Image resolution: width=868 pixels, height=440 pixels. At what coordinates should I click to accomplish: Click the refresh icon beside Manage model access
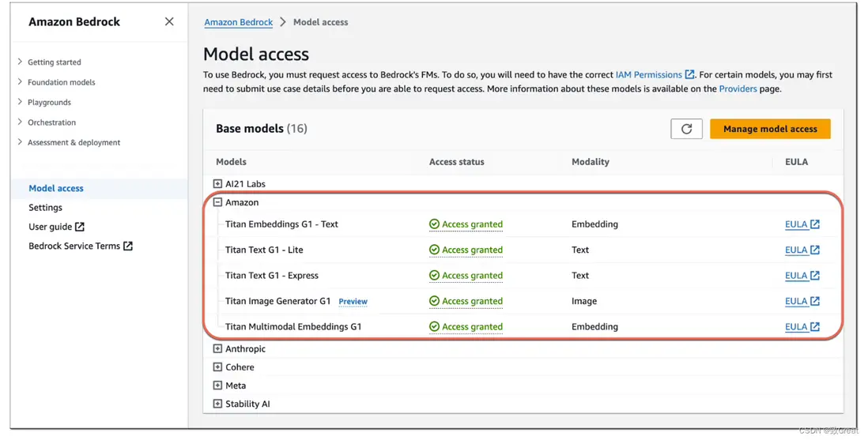tap(686, 129)
